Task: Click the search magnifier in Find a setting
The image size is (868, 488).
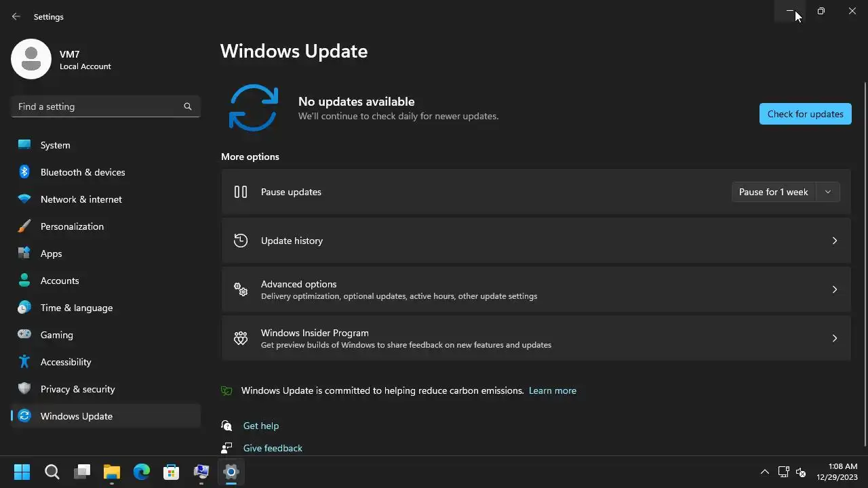Action: 188,106
